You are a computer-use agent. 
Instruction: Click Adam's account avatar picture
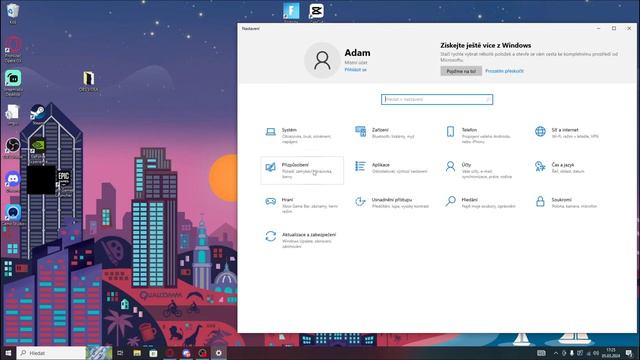(322, 60)
